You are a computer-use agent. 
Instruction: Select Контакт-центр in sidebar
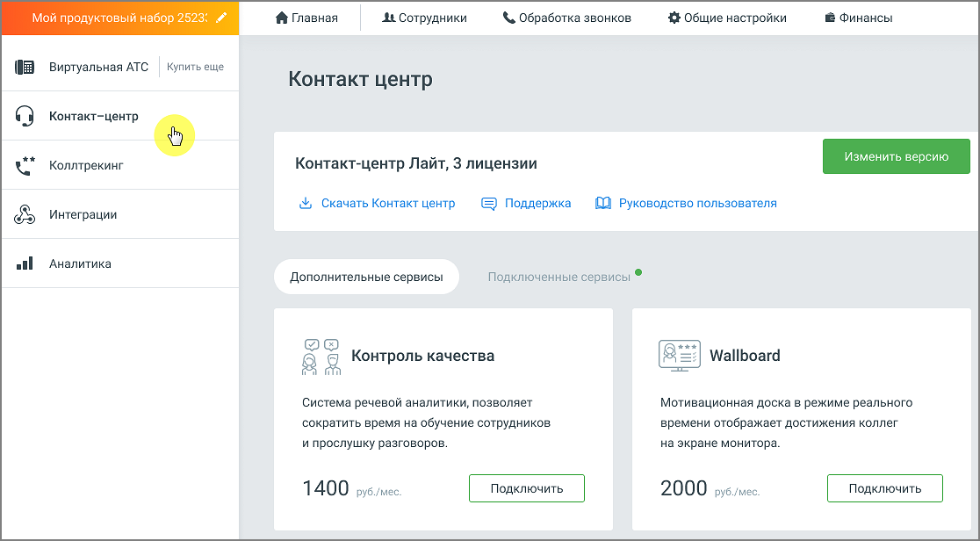[120, 116]
